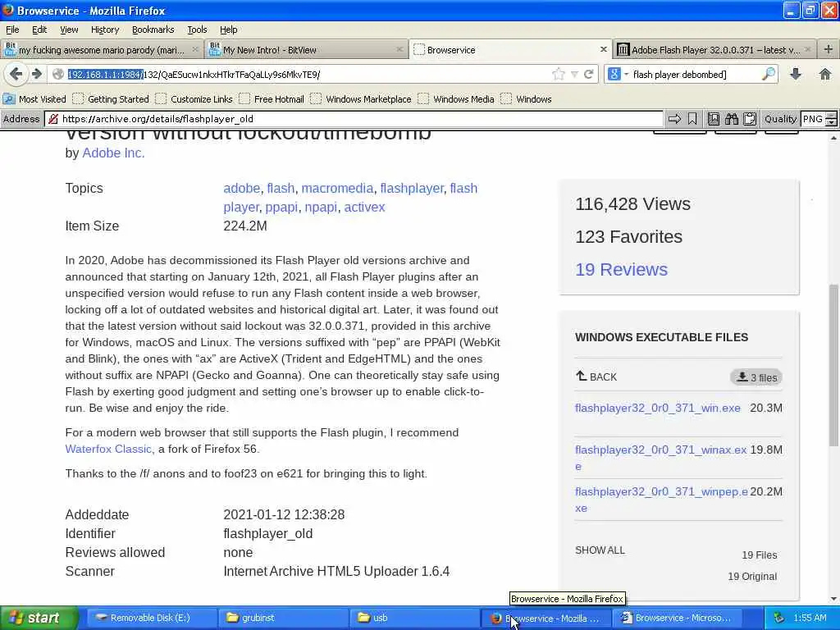Bookmark this page with the star icon
Screen dimensions: 840x630
(558, 75)
